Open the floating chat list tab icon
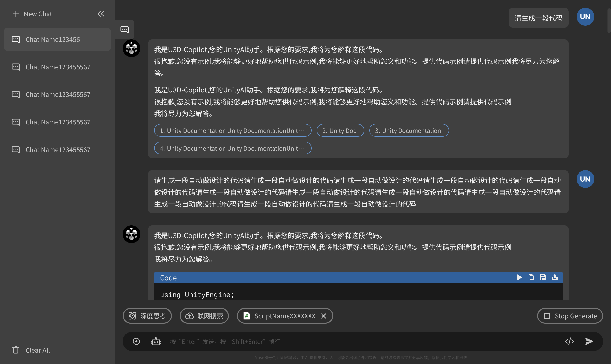Screen dimensions: 611x364 point(124,30)
